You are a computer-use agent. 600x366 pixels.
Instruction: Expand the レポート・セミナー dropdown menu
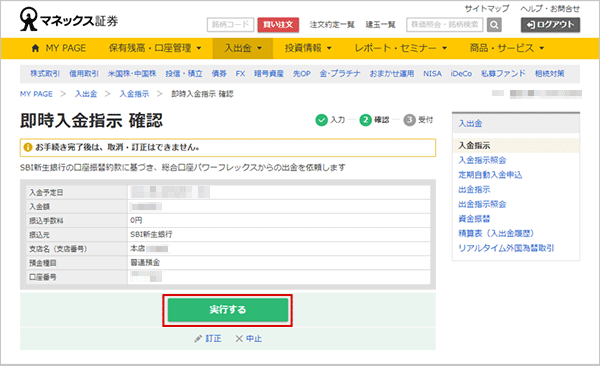(x=401, y=48)
